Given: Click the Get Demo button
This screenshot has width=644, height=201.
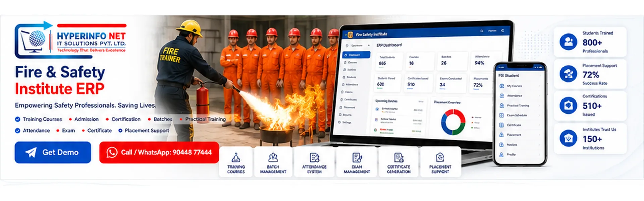Looking at the screenshot, I should (x=53, y=152).
